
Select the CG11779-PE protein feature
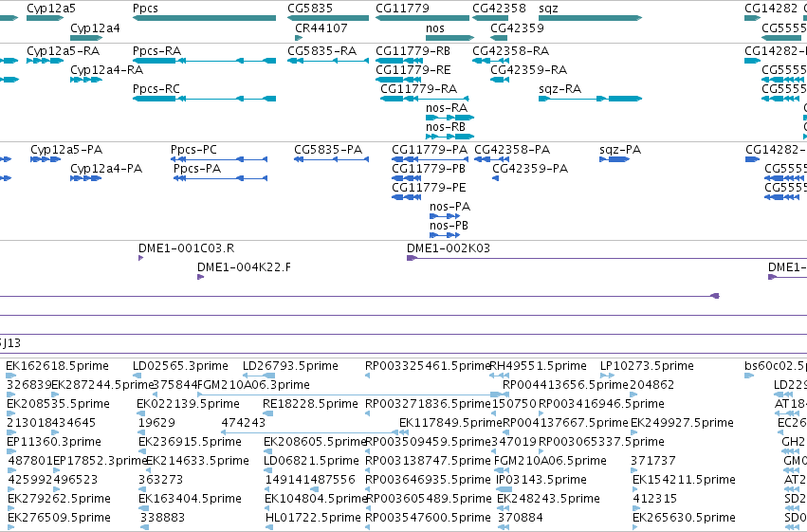point(407,197)
